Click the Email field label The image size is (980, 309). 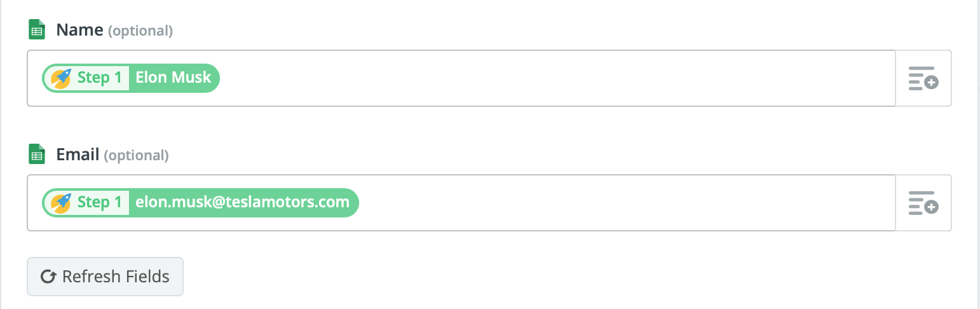[78, 154]
